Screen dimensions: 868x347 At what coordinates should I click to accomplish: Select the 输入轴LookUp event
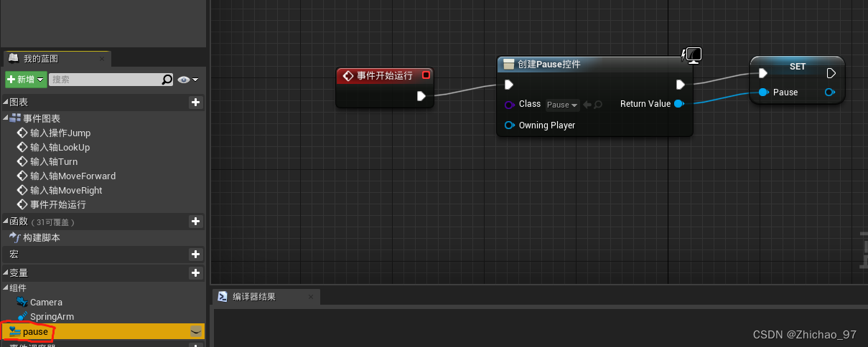pyautogui.click(x=60, y=147)
